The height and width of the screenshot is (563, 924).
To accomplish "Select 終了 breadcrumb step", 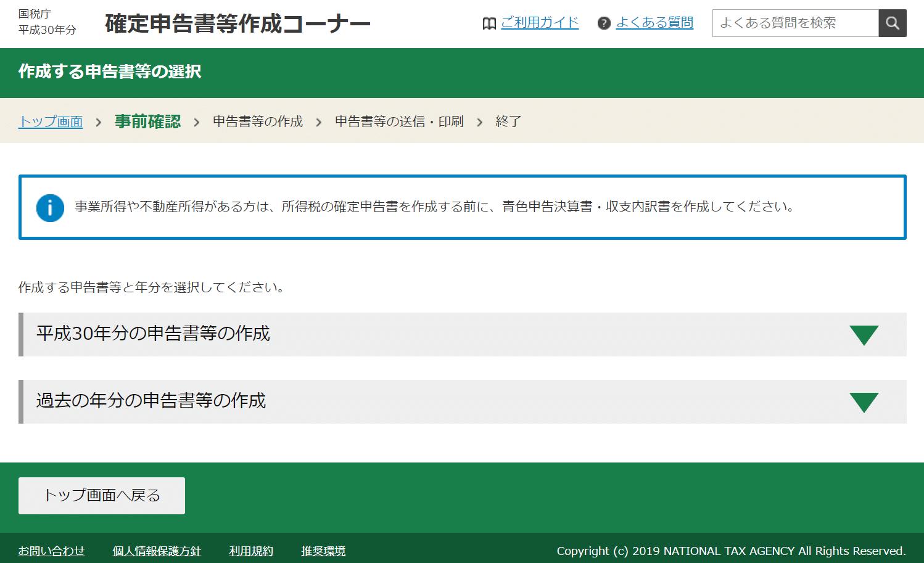I will tap(508, 121).
